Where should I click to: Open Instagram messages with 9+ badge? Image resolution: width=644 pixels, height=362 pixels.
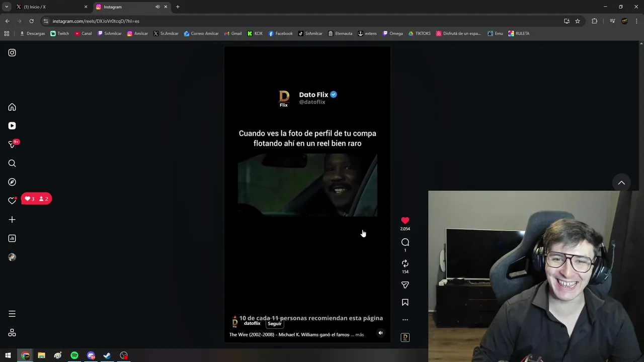point(12,145)
